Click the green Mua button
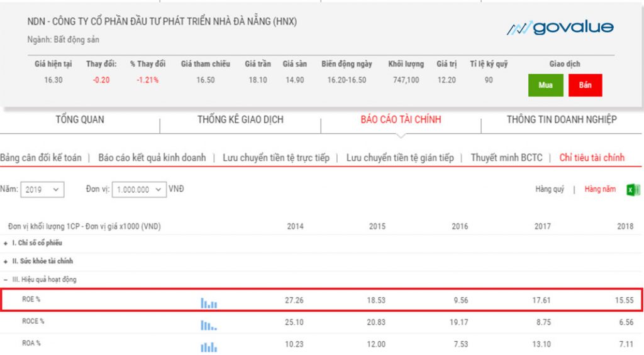 coord(545,85)
